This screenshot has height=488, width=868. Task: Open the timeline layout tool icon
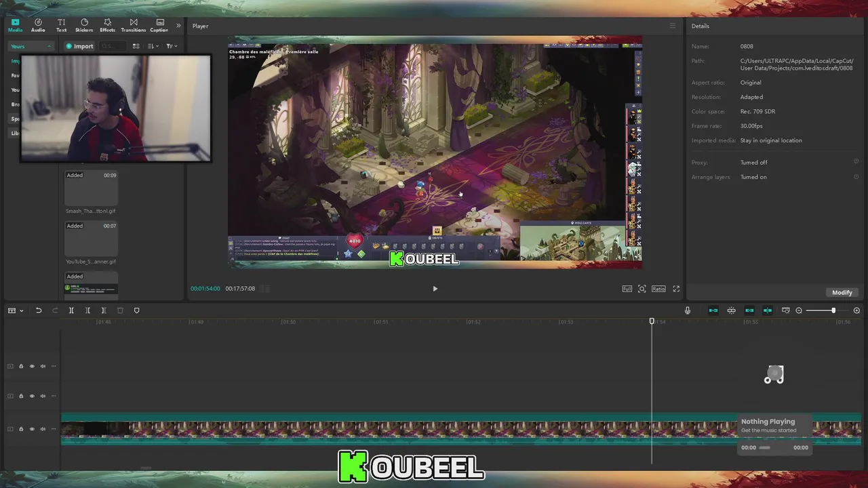click(12, 310)
